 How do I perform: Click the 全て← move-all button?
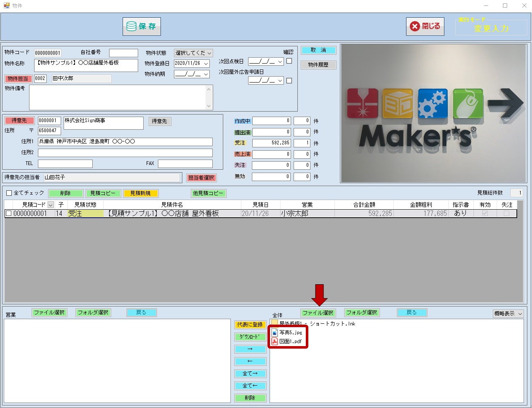[x=250, y=386]
